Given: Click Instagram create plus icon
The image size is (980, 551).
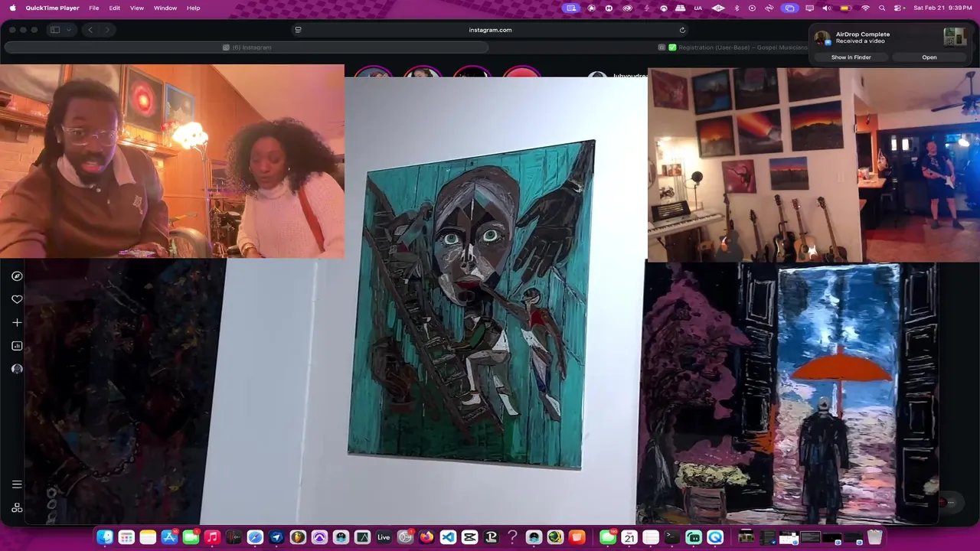Looking at the screenshot, I should (17, 322).
